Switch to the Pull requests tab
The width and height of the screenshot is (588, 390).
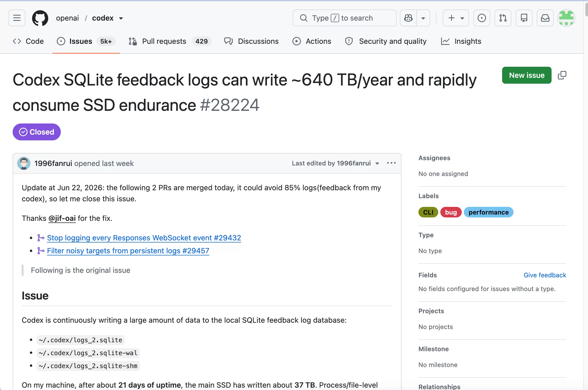point(170,41)
